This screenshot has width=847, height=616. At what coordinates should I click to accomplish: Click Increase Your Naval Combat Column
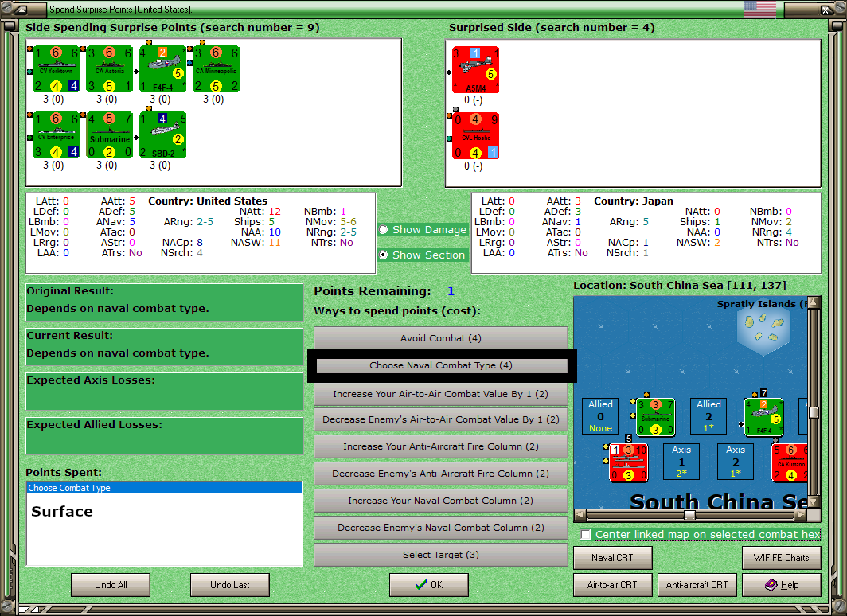(x=441, y=501)
